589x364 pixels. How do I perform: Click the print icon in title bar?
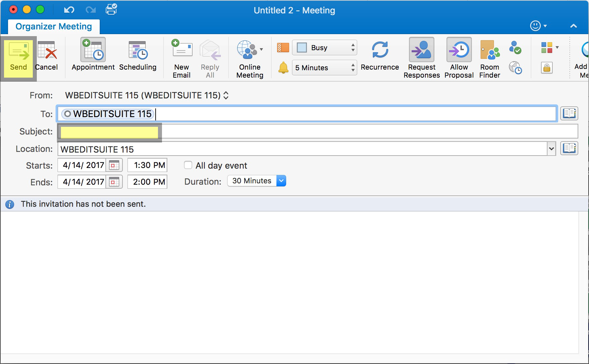[111, 9]
